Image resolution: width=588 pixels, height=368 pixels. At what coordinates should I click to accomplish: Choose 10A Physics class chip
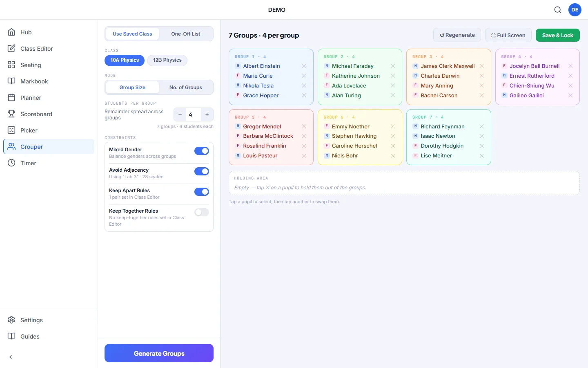click(125, 60)
